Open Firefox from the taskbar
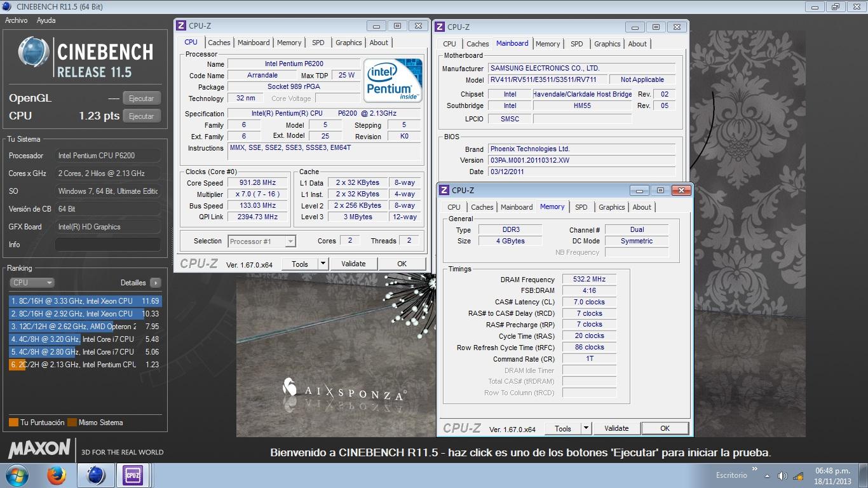 (57, 475)
